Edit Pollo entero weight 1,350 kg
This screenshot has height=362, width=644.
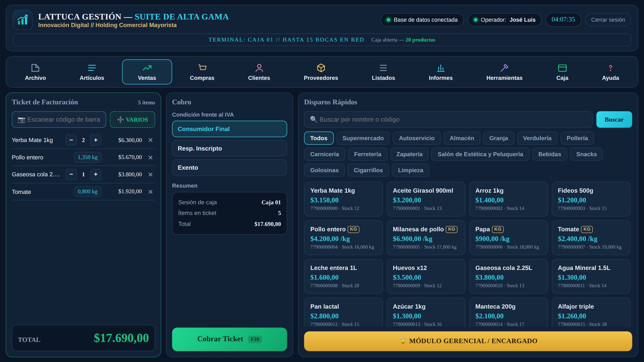[x=88, y=157]
